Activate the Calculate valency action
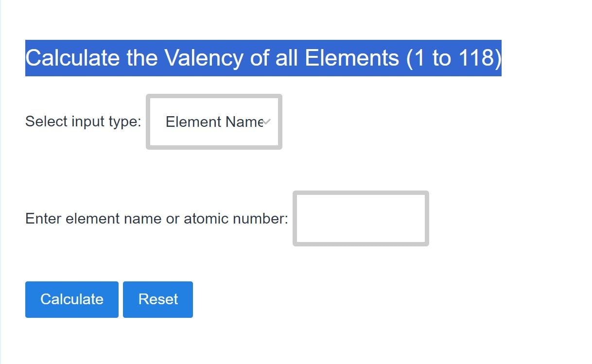The image size is (592, 364). click(x=71, y=299)
